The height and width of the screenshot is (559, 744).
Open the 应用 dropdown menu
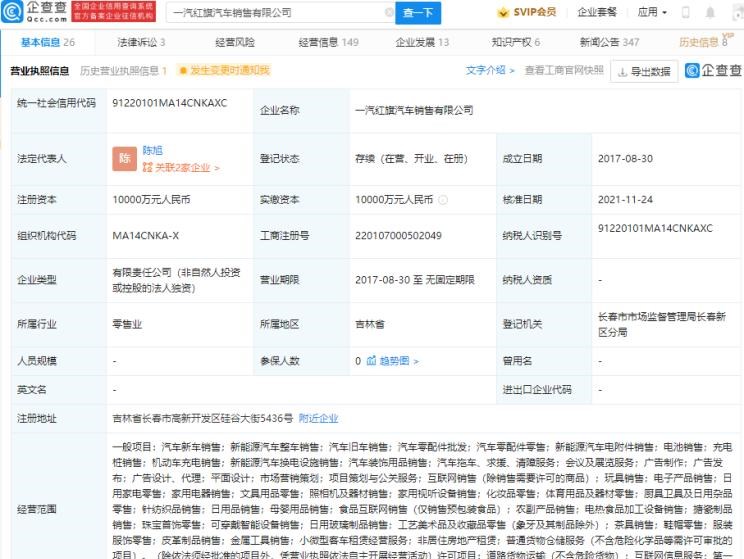(x=652, y=12)
